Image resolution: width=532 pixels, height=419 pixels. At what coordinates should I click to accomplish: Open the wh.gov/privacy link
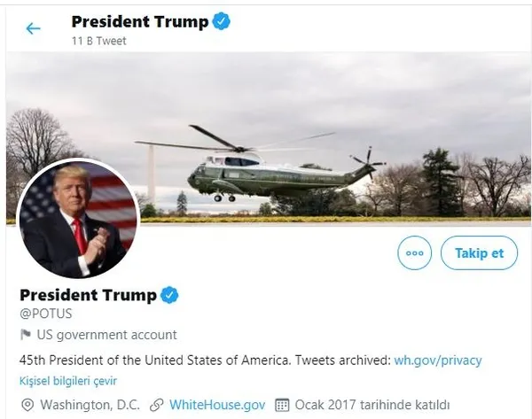[438, 360]
